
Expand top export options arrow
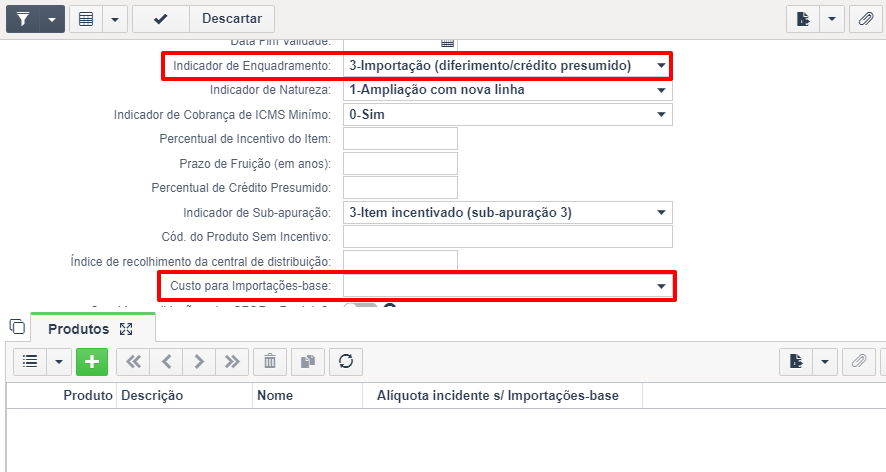click(x=832, y=19)
